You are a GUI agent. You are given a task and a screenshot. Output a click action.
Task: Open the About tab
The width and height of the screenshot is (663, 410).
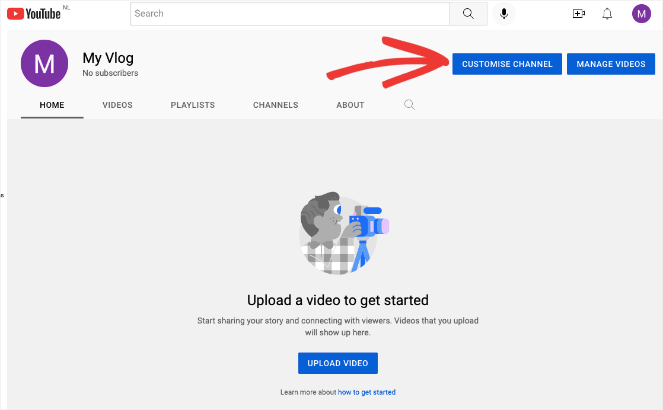tap(350, 105)
